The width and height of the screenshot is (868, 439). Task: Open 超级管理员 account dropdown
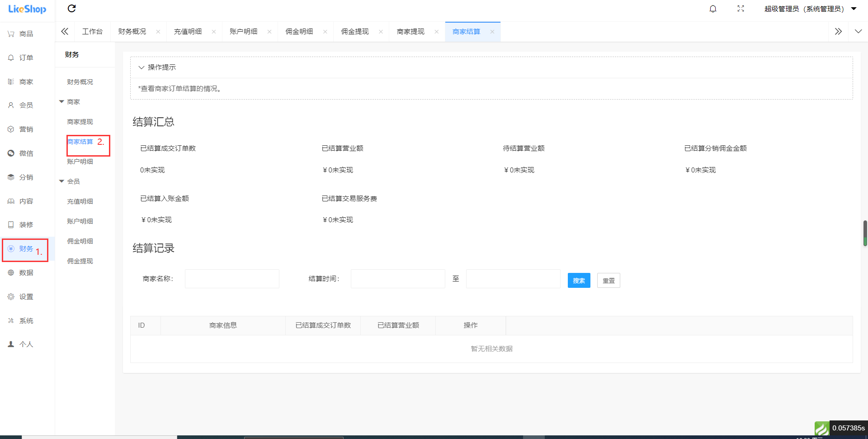pos(810,9)
